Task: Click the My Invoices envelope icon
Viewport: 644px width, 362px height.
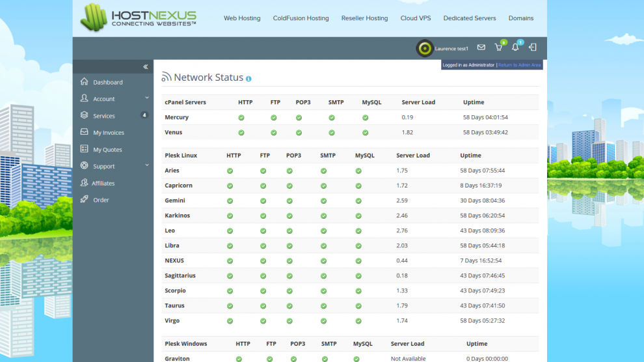Action: point(84,132)
